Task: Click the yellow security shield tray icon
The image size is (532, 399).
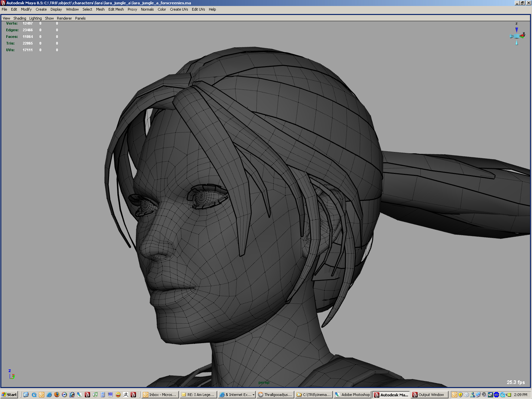Action: 460,395
